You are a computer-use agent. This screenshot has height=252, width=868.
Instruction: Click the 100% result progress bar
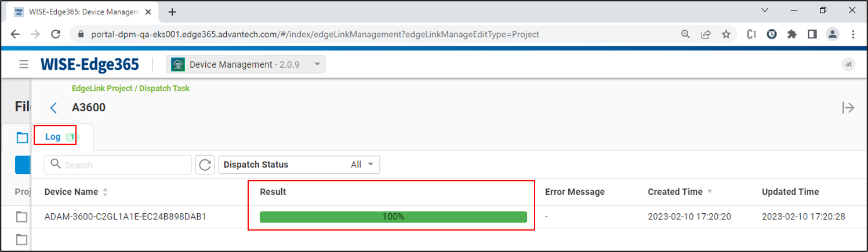[393, 217]
